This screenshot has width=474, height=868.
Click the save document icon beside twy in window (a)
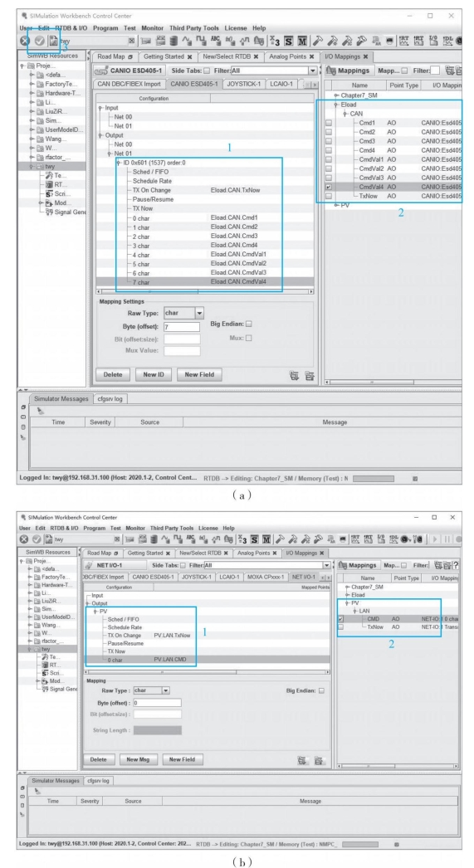pyautogui.click(x=53, y=41)
